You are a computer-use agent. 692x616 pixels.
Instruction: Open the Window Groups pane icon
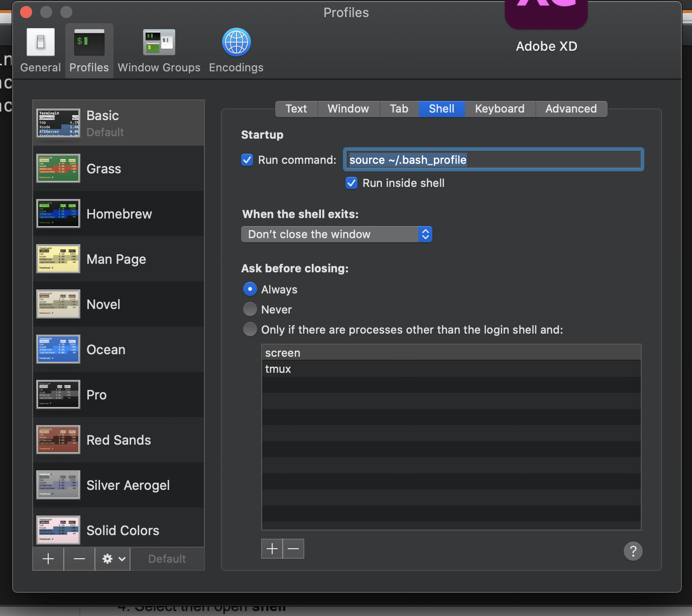click(x=159, y=42)
